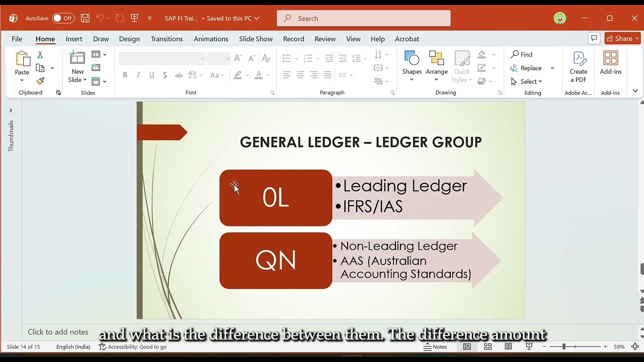Click the New Slide icon
Image resolution: width=644 pixels, height=362 pixels.
point(77,58)
